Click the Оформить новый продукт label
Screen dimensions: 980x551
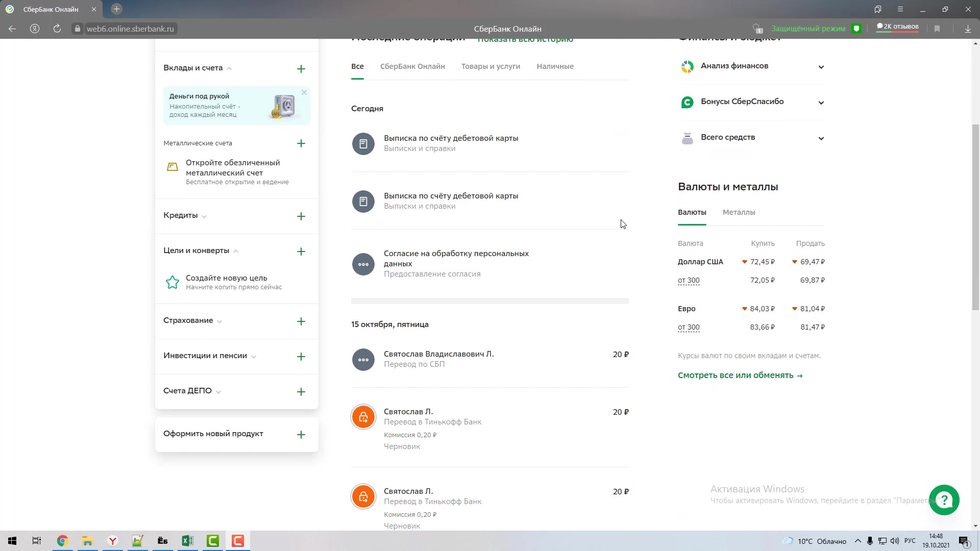coord(213,434)
